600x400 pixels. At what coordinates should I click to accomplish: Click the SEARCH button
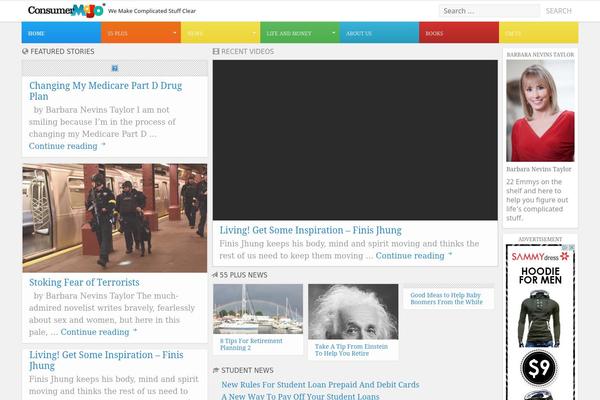[558, 11]
